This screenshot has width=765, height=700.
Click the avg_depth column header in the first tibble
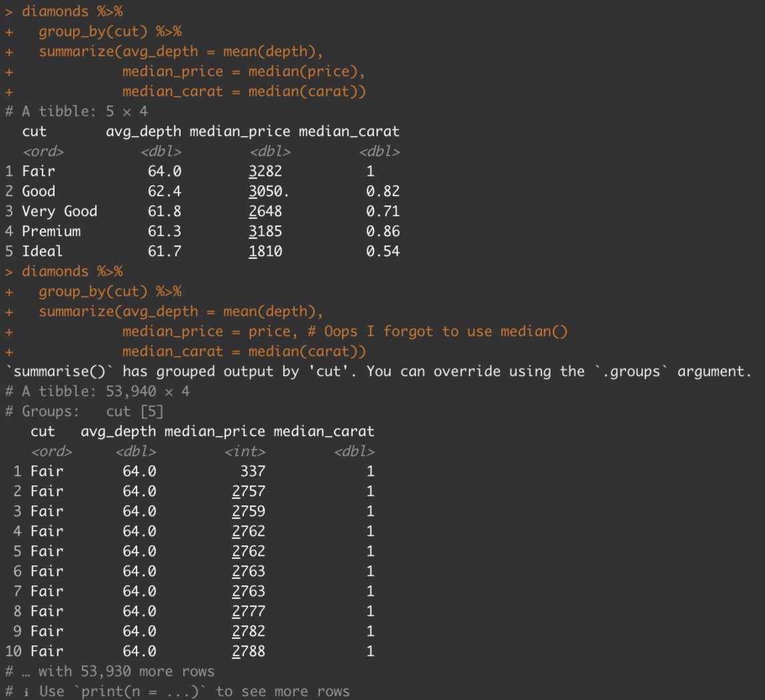[x=143, y=131]
